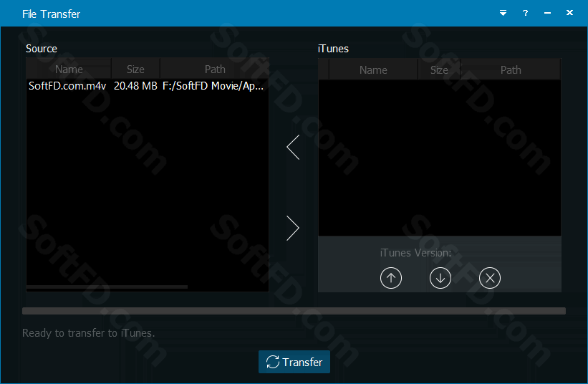The image size is (588, 384).
Task: Click the transfer progress bar
Action: click(x=294, y=311)
